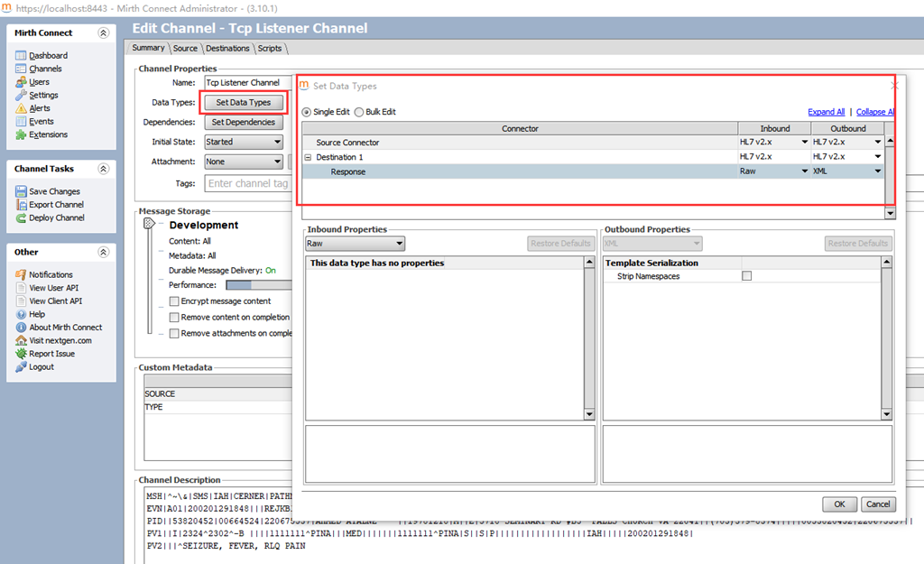Screen dimensions: 924x564
Task: Click the Connector column header
Action: click(x=520, y=128)
